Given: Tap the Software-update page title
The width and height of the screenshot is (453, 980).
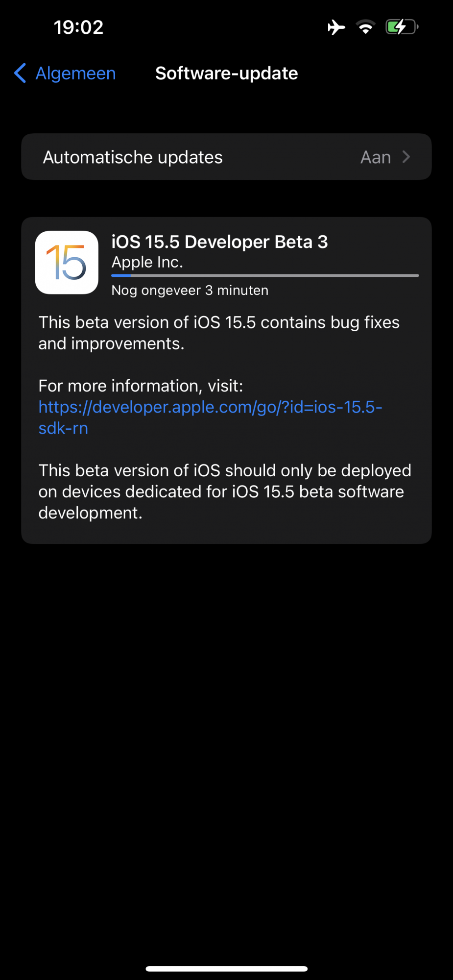Looking at the screenshot, I should pyautogui.click(x=226, y=73).
